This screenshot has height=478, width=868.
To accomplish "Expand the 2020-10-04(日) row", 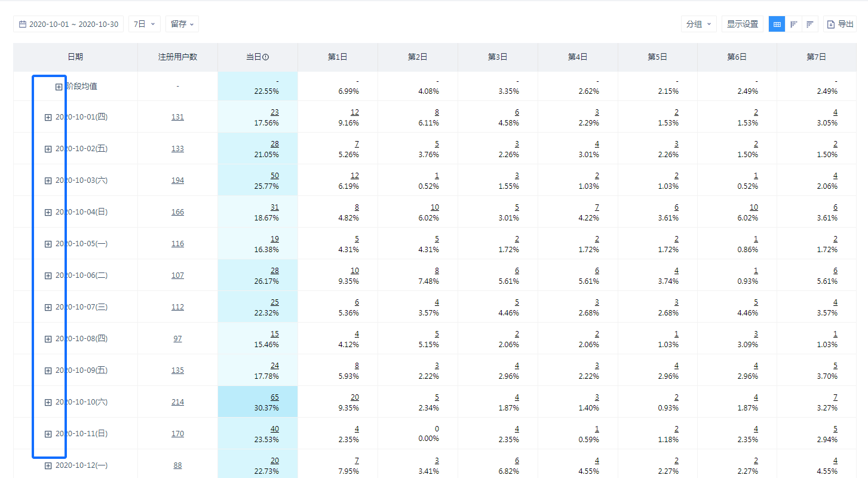I will (48, 212).
